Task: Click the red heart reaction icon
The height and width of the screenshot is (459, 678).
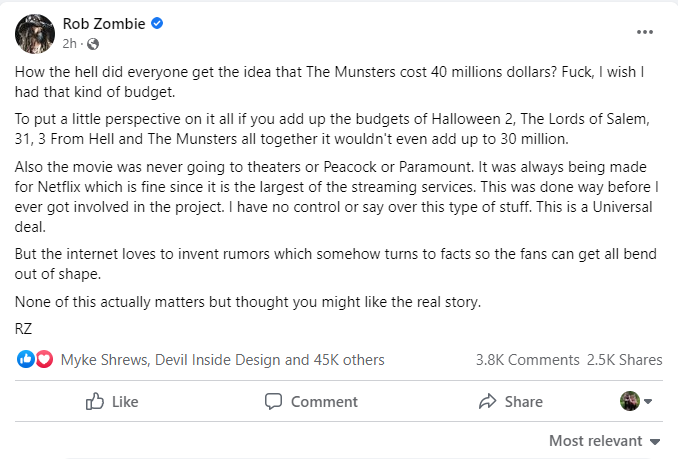Action: click(x=44, y=360)
